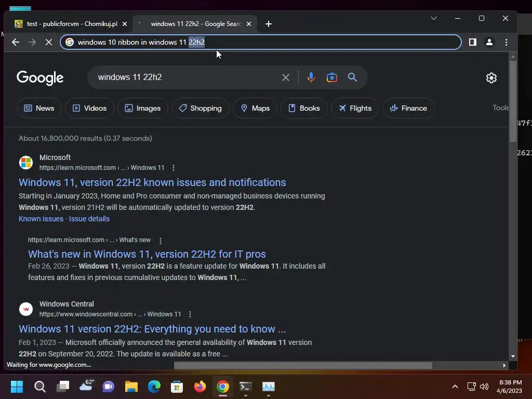Close the Google Search tab
This screenshot has height=399, width=532.
pyautogui.click(x=249, y=24)
